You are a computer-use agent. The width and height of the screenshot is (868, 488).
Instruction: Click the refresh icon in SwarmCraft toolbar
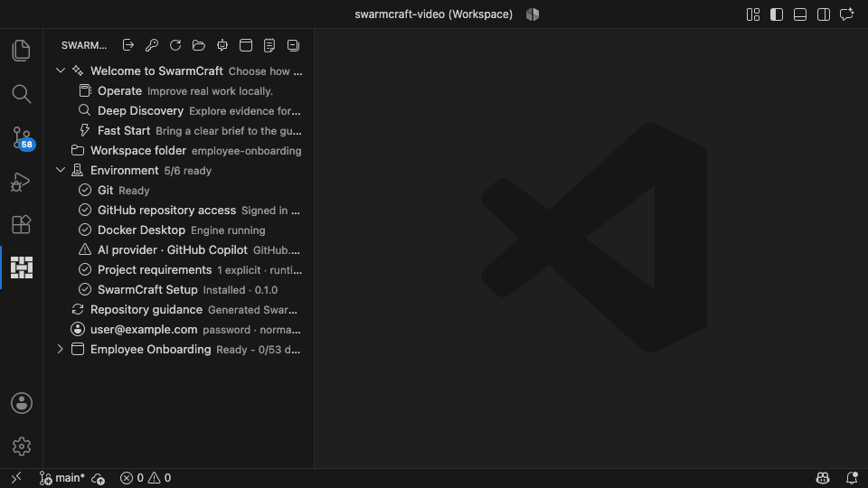(x=175, y=45)
